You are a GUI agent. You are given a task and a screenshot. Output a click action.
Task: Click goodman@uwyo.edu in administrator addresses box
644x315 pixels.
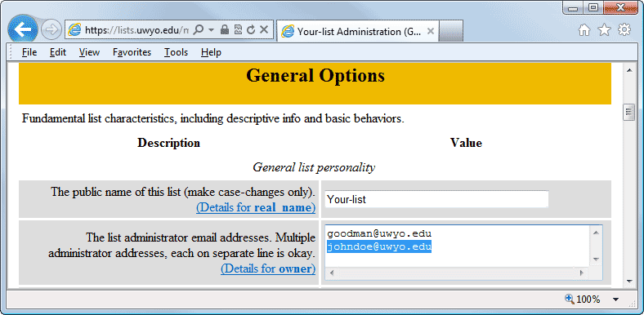pyautogui.click(x=379, y=234)
